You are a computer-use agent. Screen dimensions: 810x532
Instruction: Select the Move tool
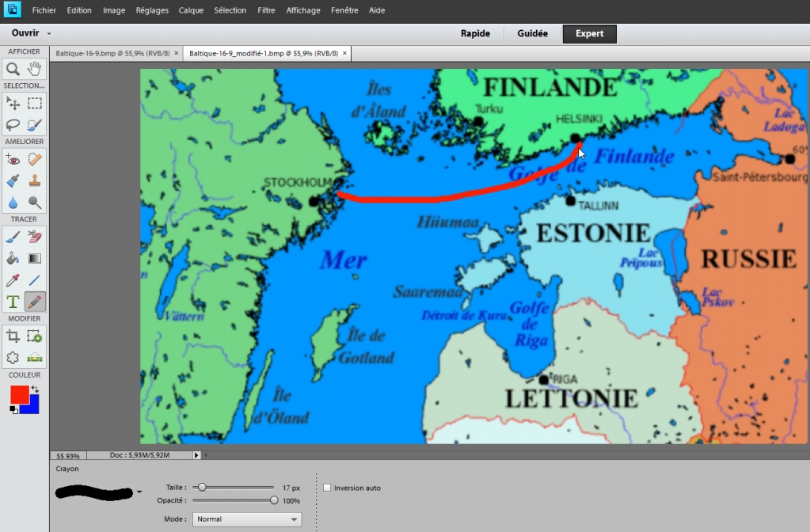click(13, 103)
